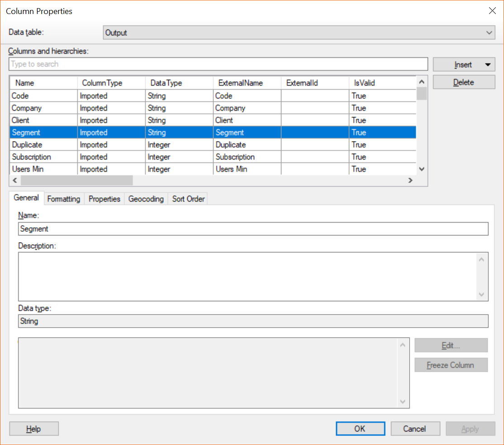The image size is (504, 445).
Task: Expand the Insert button dropdown arrow
Action: 488,65
